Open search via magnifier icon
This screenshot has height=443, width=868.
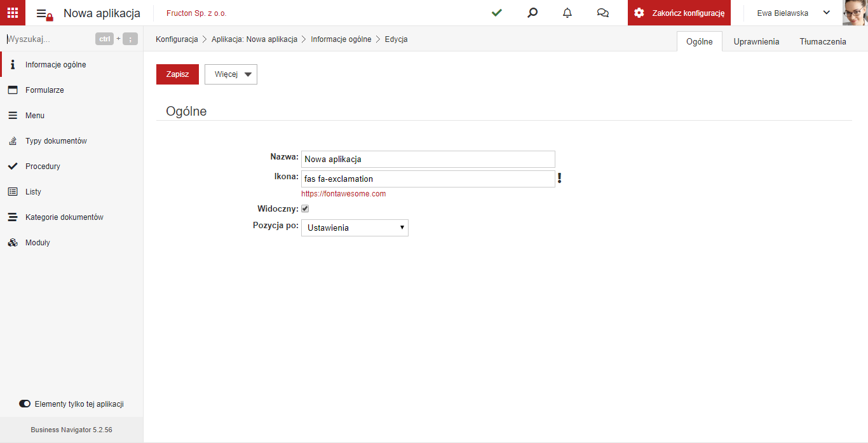(x=532, y=13)
